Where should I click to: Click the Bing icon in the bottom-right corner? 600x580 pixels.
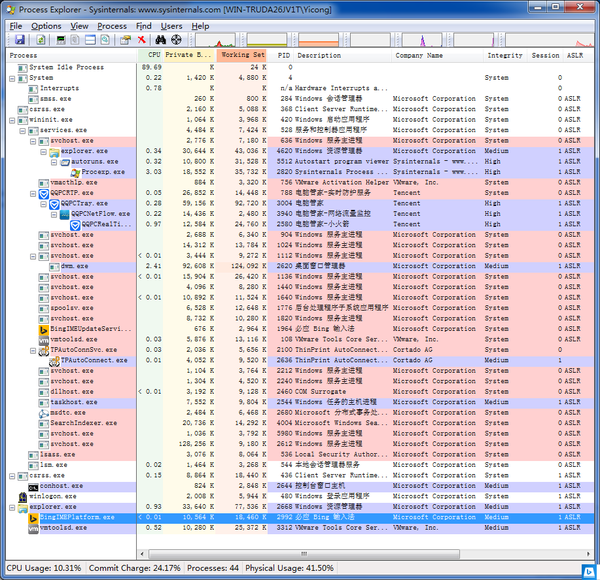pos(589,572)
